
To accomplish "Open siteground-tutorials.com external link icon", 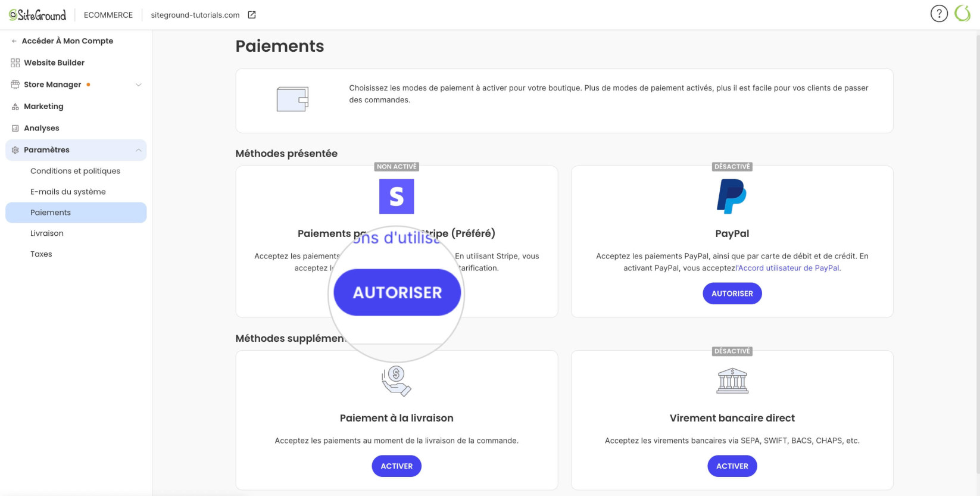I will 252,15.
